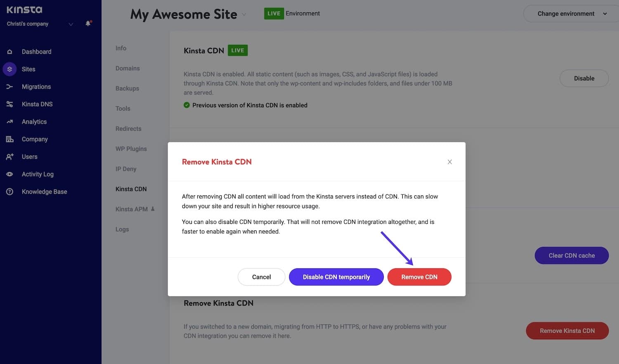The image size is (619, 364).
Task: Open Migrations in the sidebar
Action: pos(36,87)
